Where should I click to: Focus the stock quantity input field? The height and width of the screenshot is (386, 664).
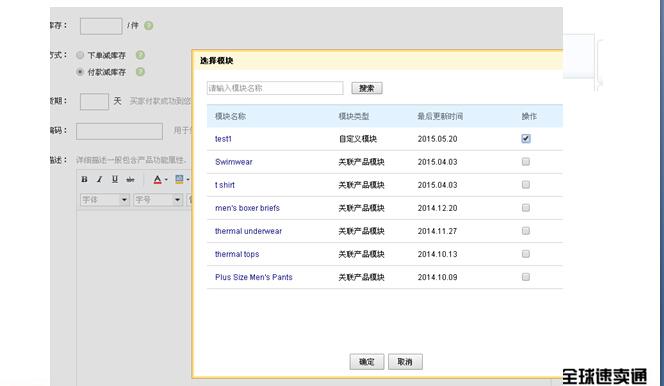pos(101,26)
